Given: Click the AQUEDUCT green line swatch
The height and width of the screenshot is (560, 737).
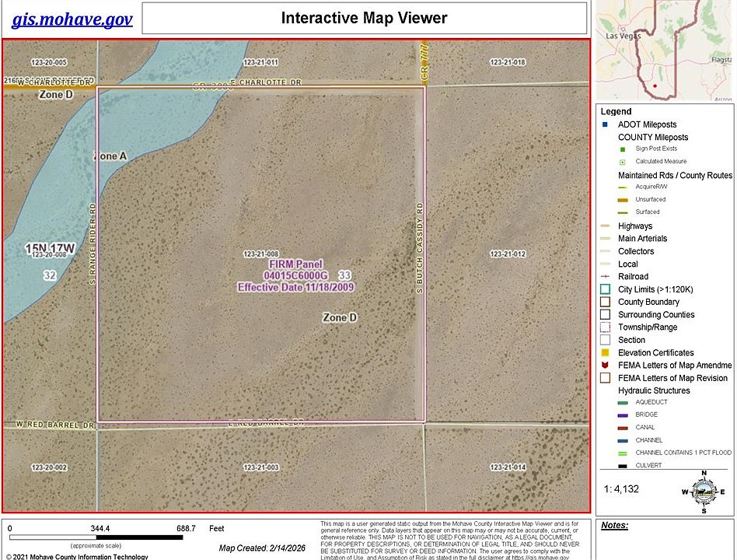Looking at the screenshot, I should pos(622,402).
